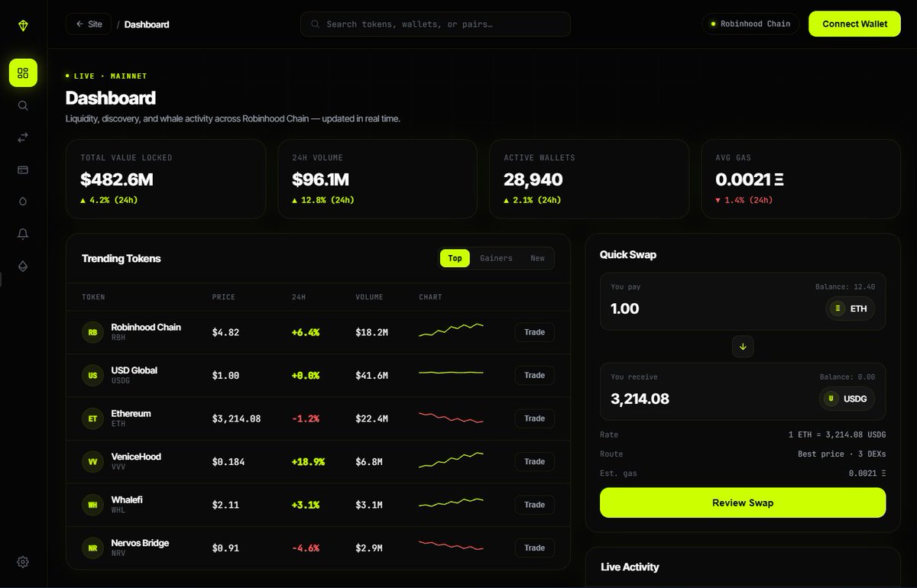Viewport: 917px width, 588px height.
Task: Click the Connect Wallet button
Action: coord(854,24)
